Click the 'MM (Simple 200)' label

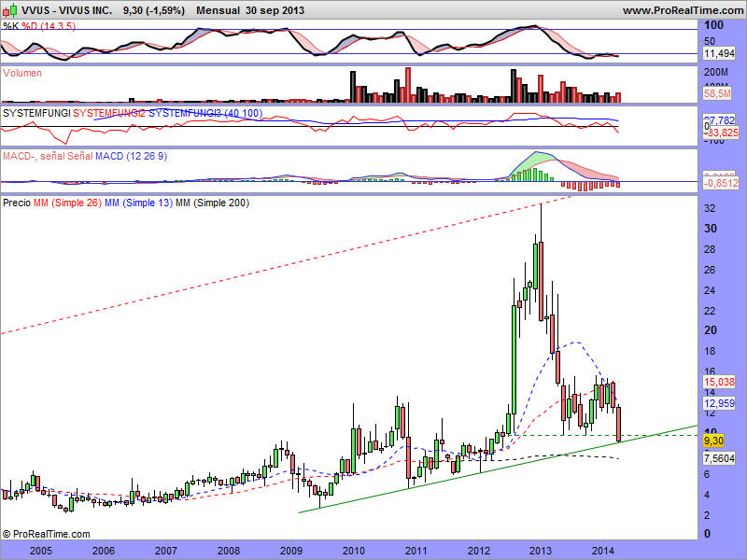tap(213, 203)
